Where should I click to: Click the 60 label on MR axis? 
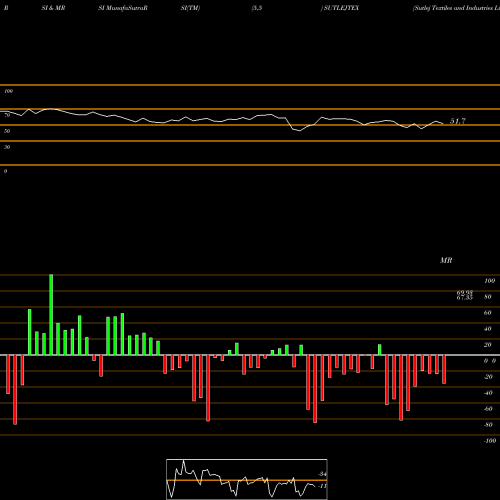coord(488,313)
